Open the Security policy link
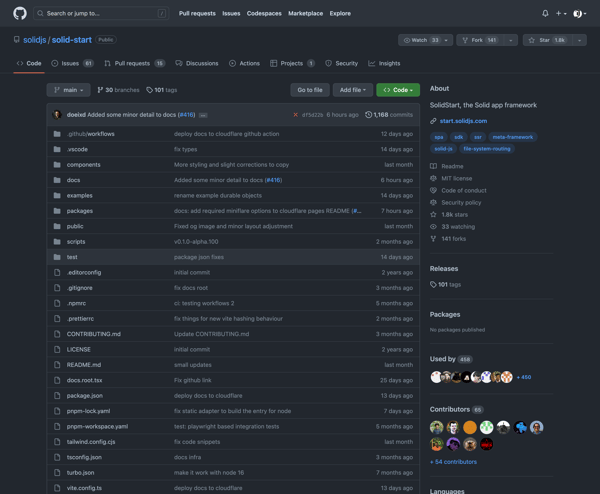The width and height of the screenshot is (600, 494). tap(461, 202)
